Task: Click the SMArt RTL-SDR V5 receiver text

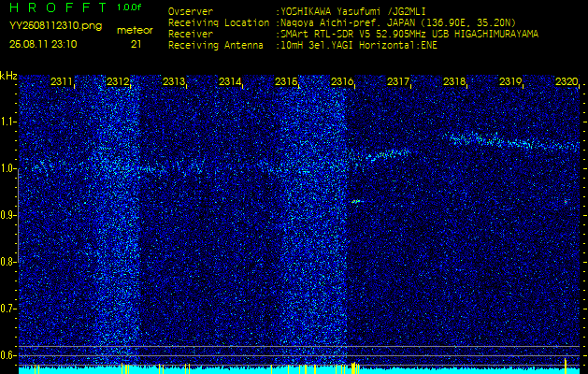Action: point(409,35)
